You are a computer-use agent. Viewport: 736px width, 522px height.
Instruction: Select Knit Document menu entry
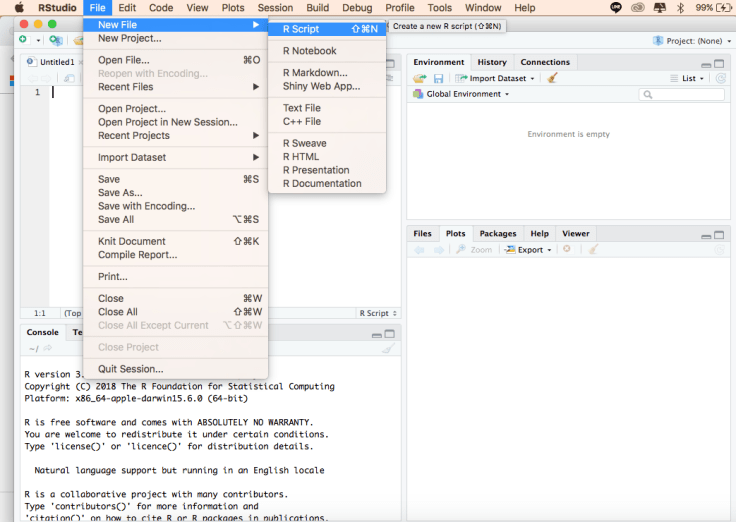176,241
